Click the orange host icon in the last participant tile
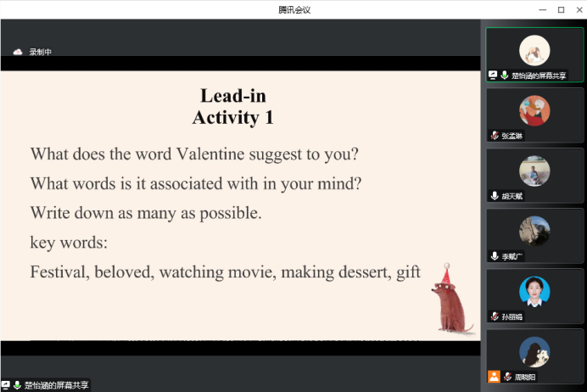The image size is (587, 392). click(x=494, y=377)
